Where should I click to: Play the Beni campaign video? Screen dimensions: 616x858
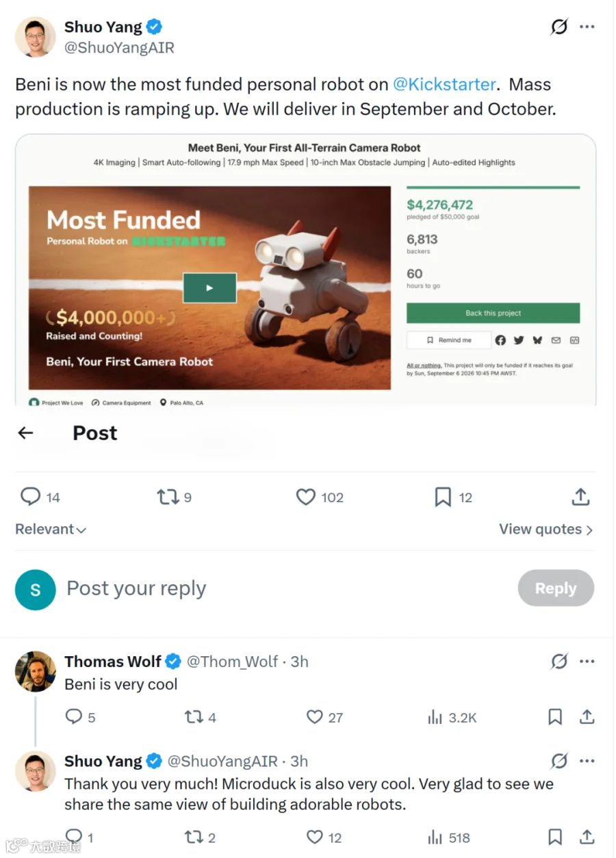[x=209, y=288]
